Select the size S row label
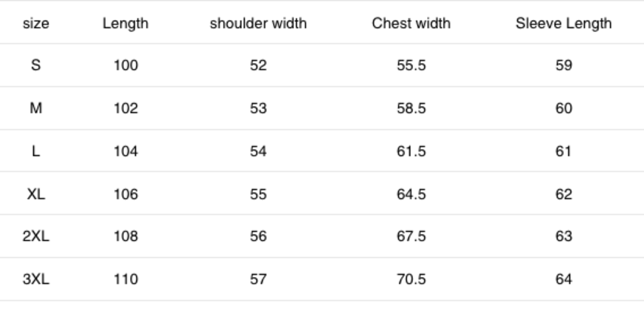Screen dimensions: 644x326 click(36, 65)
